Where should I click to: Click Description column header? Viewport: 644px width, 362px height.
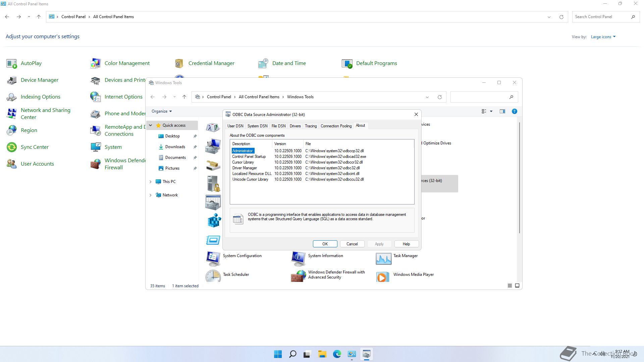click(251, 144)
